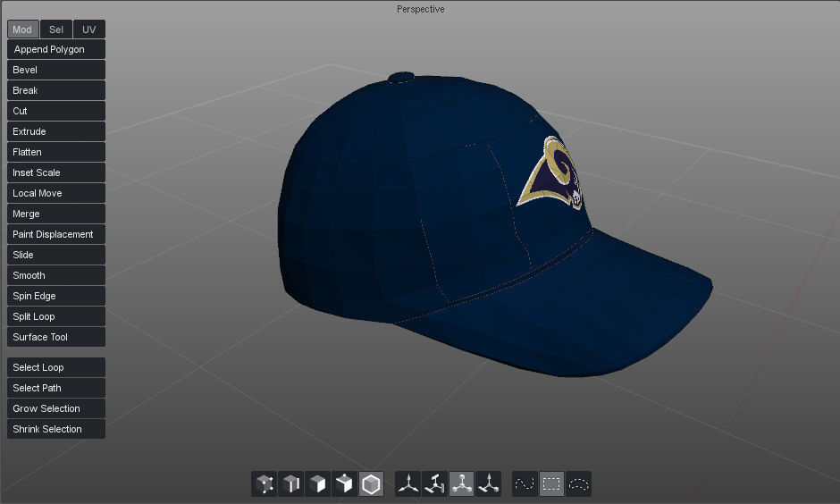
Task: Click the Inset Scale button
Action: point(56,172)
